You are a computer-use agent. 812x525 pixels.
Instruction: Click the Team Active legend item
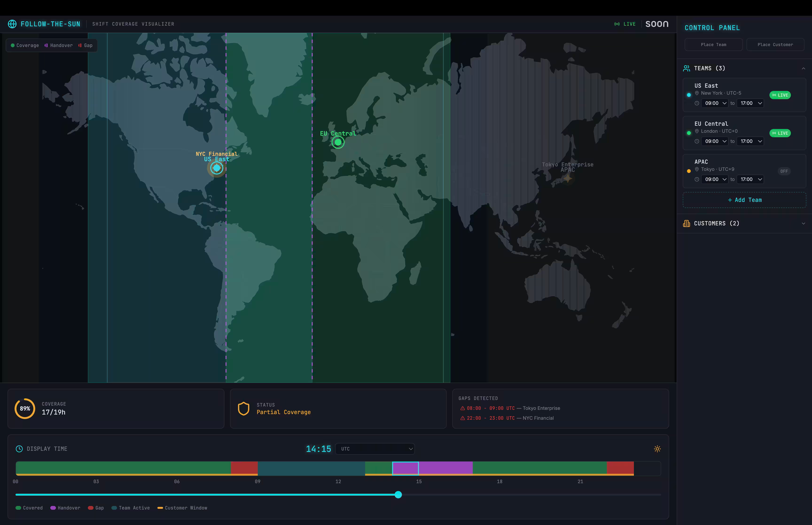click(130, 508)
